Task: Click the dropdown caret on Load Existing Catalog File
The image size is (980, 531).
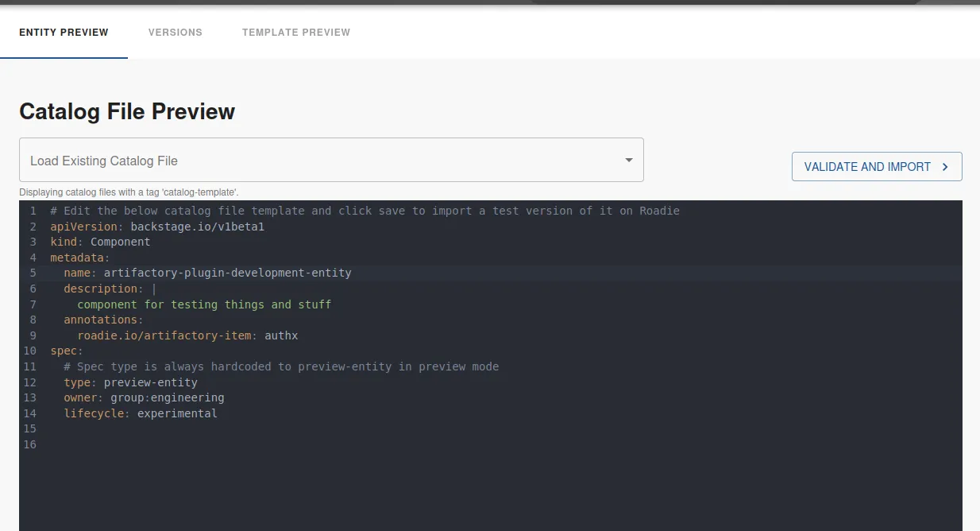Action: (630, 160)
